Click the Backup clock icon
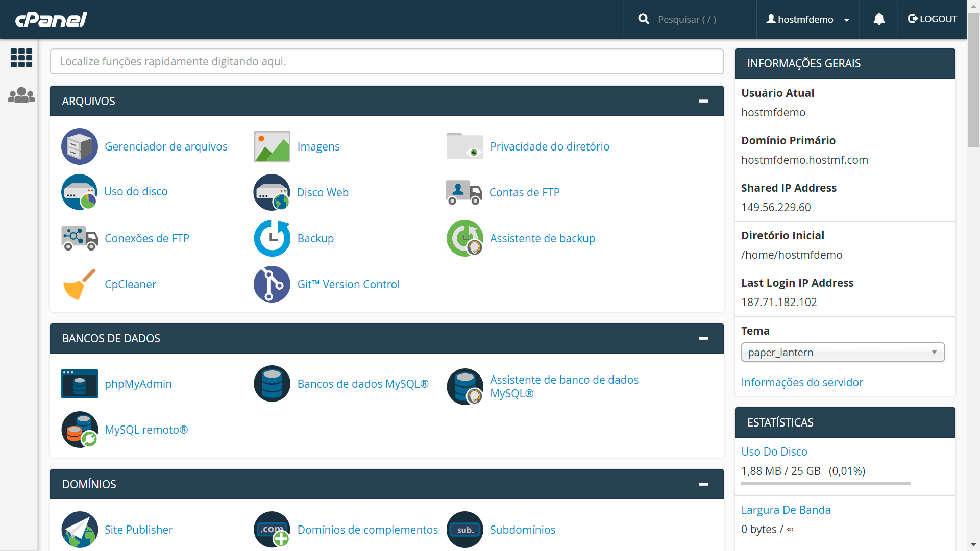 tap(272, 238)
